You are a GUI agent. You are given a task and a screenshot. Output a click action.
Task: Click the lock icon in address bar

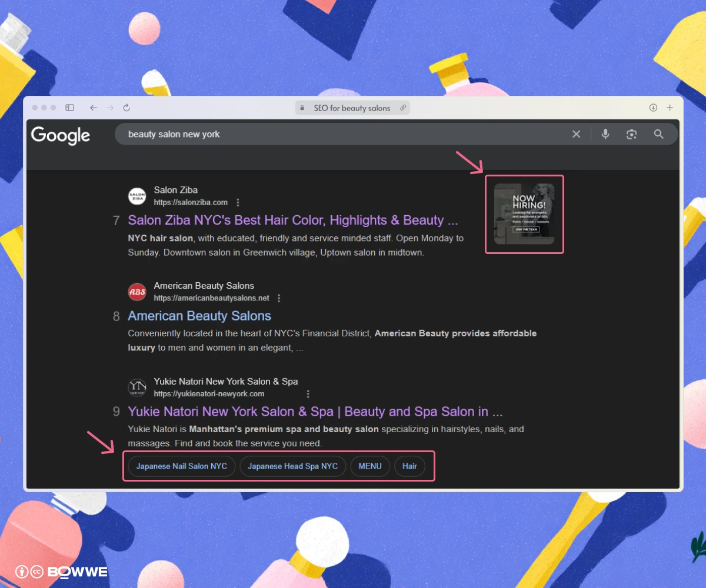(303, 108)
